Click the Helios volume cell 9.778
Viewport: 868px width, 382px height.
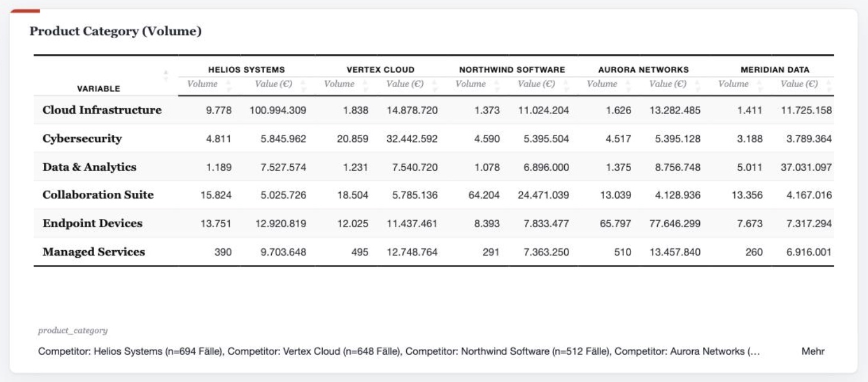[x=218, y=110]
